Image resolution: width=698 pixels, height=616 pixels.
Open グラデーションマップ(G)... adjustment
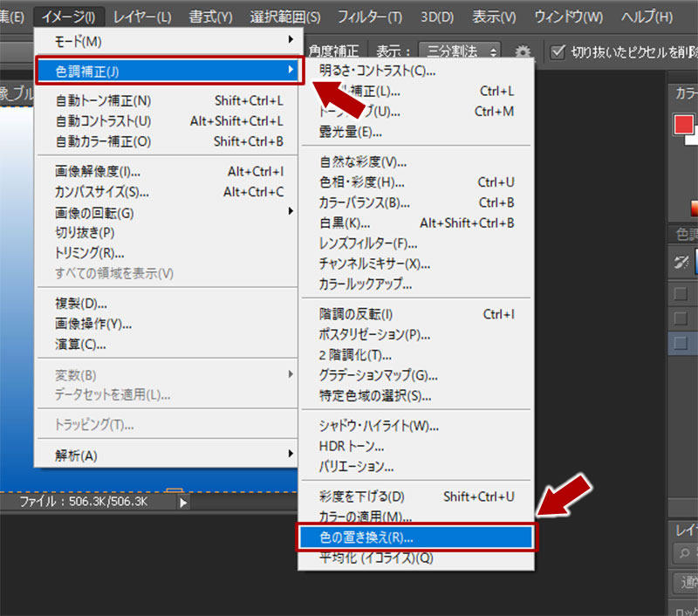pos(416,376)
